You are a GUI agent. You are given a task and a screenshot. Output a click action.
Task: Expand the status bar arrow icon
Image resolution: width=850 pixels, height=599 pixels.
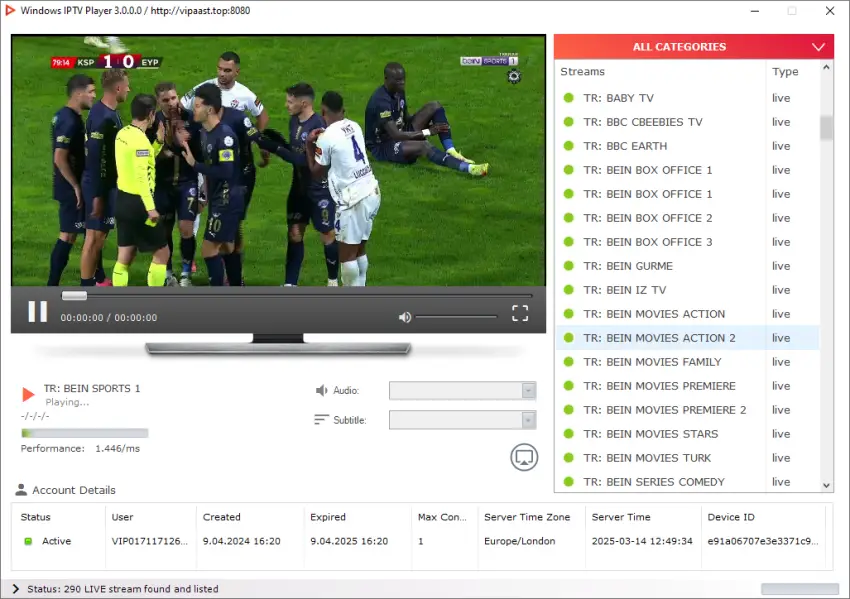(15, 589)
